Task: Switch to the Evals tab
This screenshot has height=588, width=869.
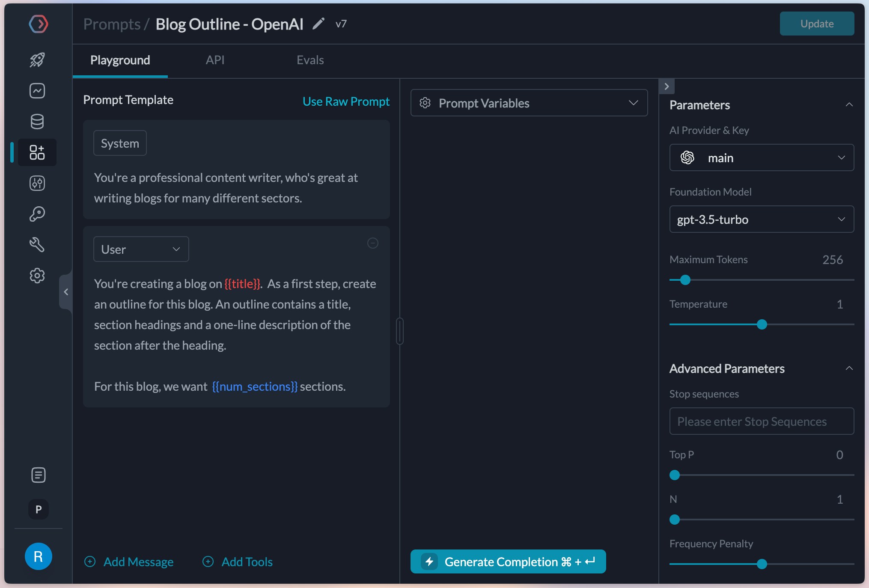Action: coord(310,60)
